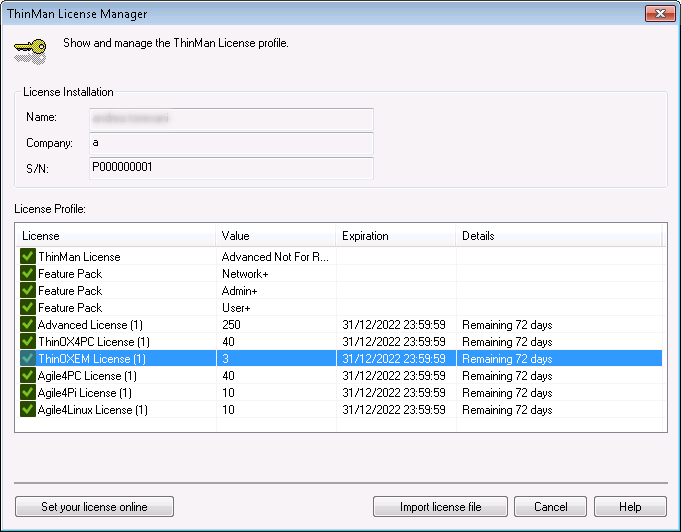The image size is (681, 532).
Task: Click the value 250 cell
Action: click(x=231, y=325)
